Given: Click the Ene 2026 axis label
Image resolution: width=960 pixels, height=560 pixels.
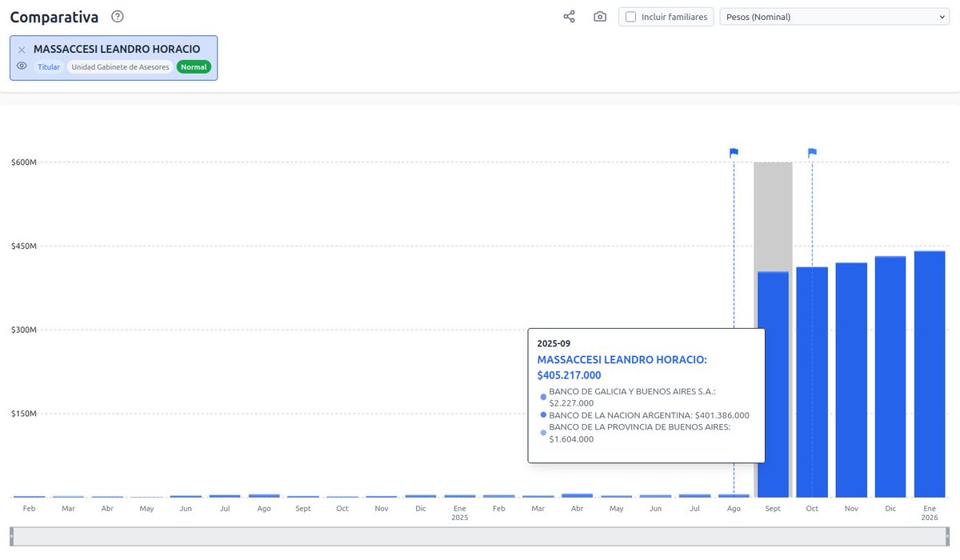Looking at the screenshot, I should coord(930,513).
